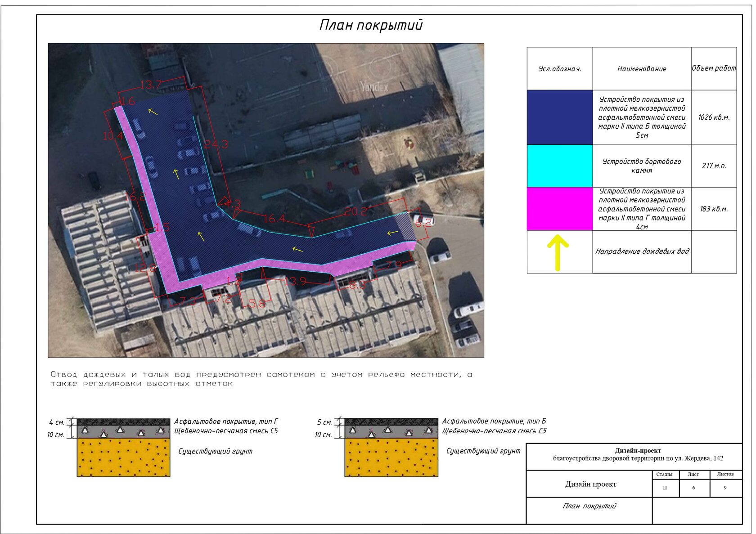
Task: Click the '4 см.' layer thickness label
Action: point(56,422)
